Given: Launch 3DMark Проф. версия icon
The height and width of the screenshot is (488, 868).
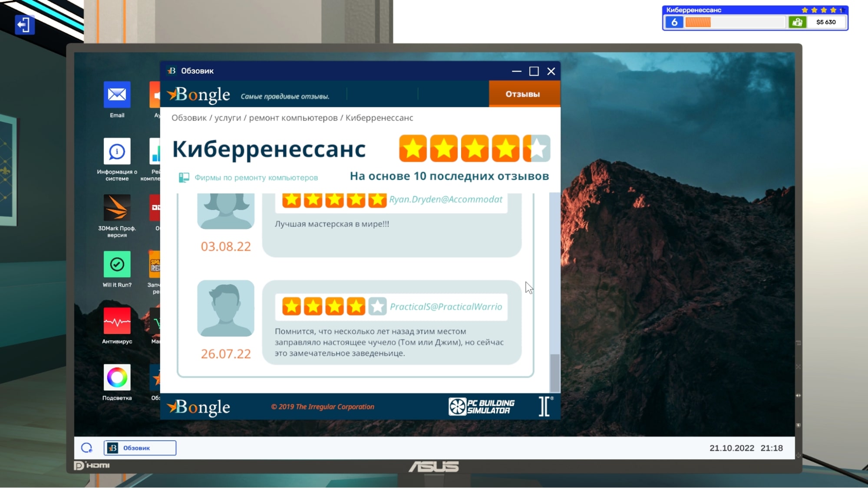Looking at the screenshot, I should point(117,208).
